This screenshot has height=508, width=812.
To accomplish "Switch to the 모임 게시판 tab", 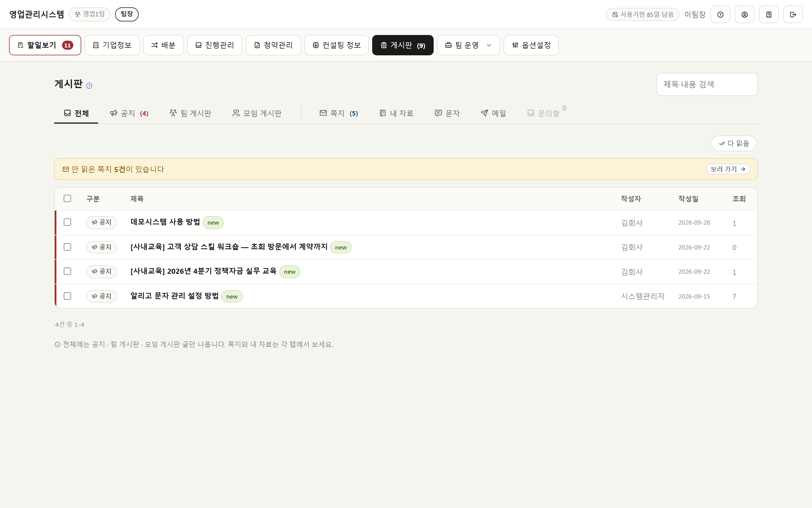I will tap(257, 113).
